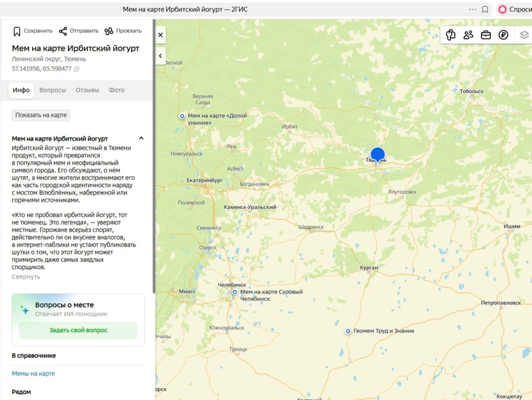Click the Асбест label on the map
This screenshot has width=532, height=400.
pyautogui.click(x=235, y=169)
